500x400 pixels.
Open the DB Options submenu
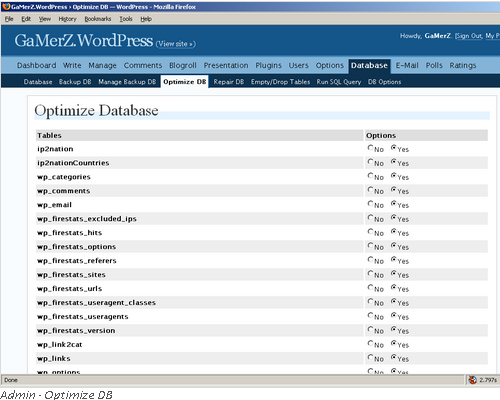click(x=384, y=82)
